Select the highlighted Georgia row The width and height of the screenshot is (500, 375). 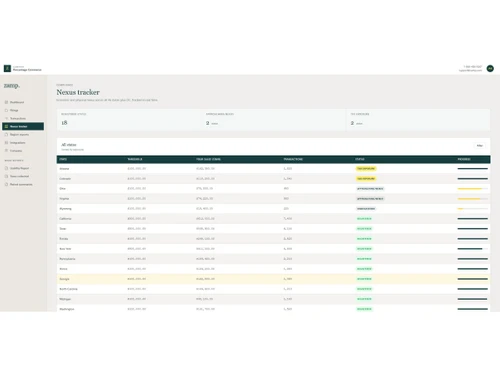[273, 279]
